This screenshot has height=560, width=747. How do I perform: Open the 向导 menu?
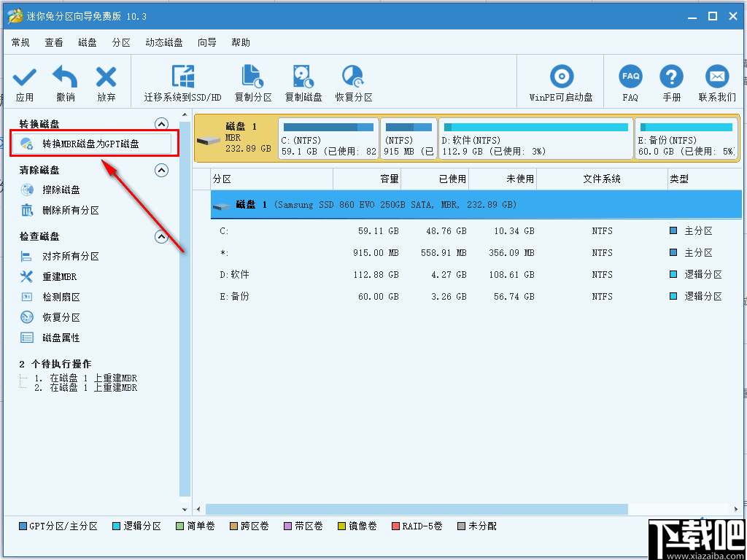206,42
